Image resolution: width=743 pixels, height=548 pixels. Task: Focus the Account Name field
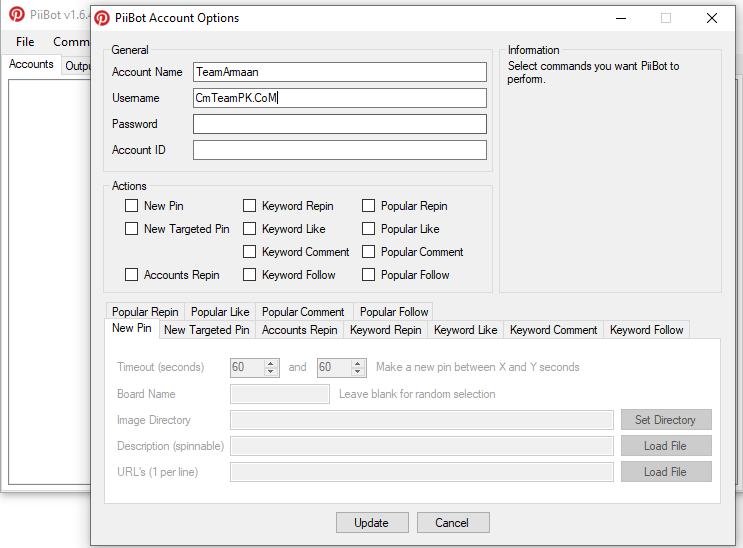pyautogui.click(x=340, y=72)
